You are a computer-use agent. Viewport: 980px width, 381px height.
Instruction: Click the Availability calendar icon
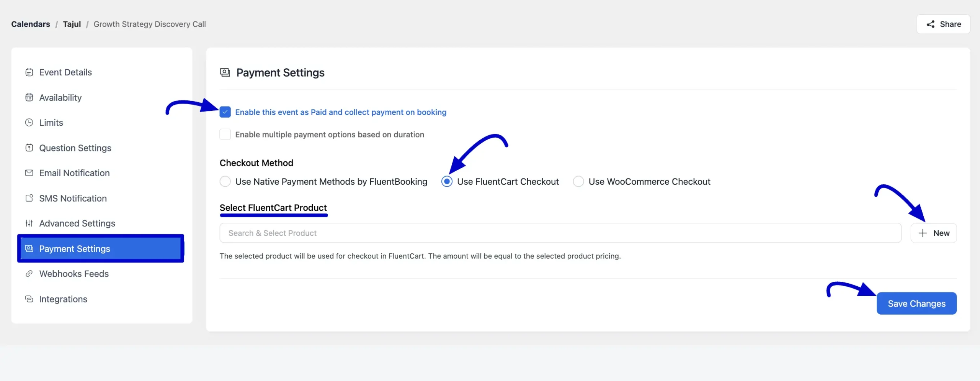[x=29, y=97]
